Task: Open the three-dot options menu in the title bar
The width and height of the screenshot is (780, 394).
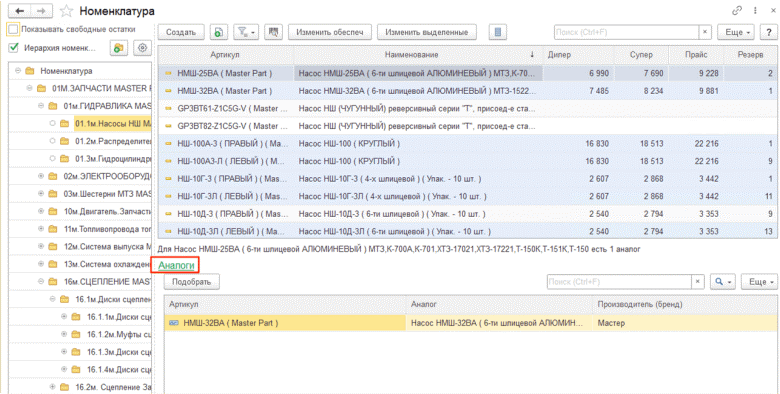Action: 756,10
